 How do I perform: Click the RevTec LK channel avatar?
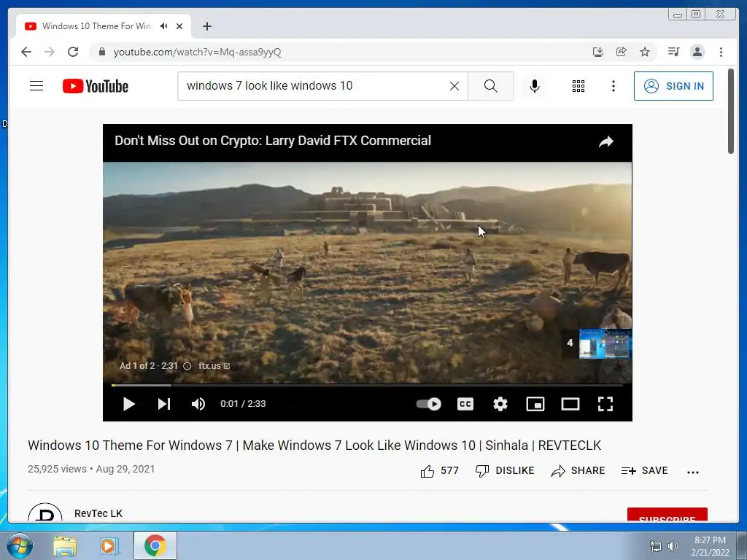[x=45, y=513]
